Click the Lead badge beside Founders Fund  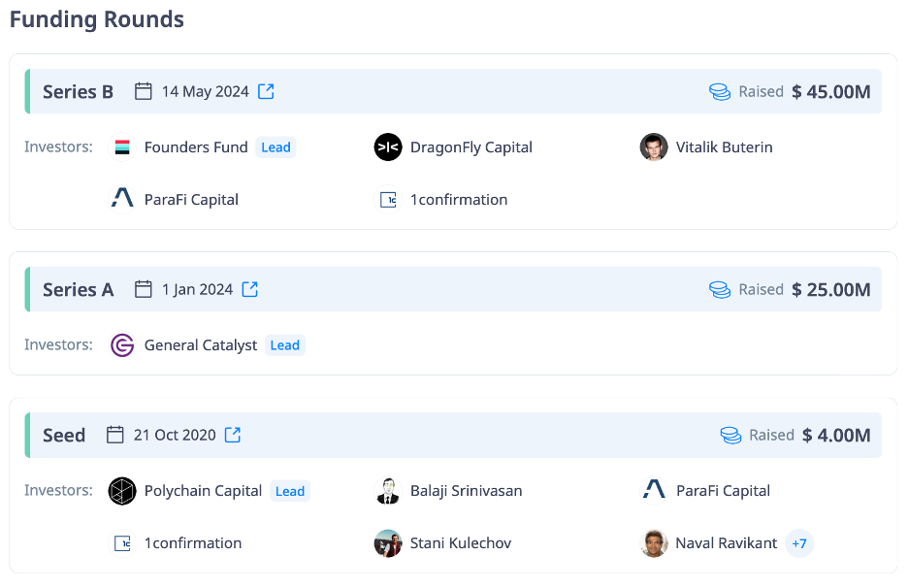276,147
